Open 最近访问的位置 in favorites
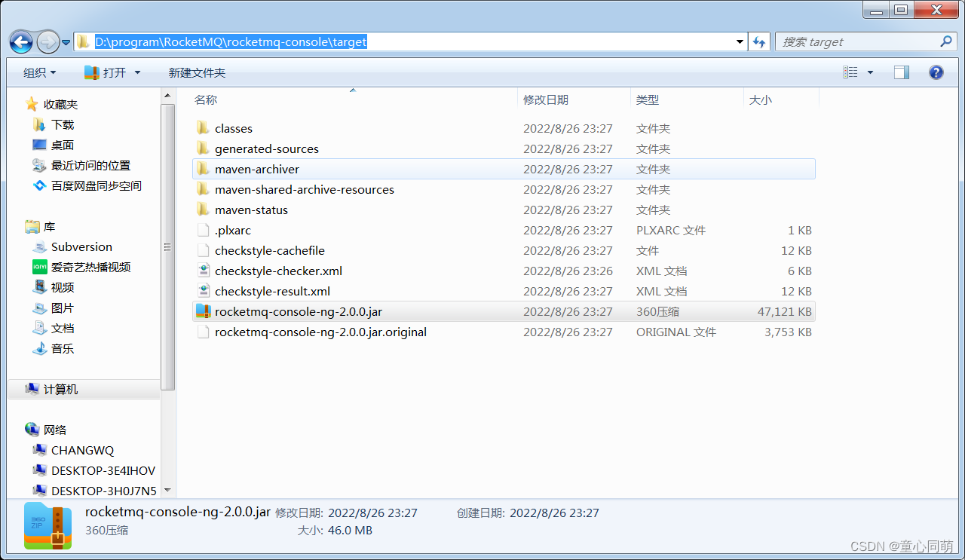Screen dimensions: 965x560 tap(90, 165)
